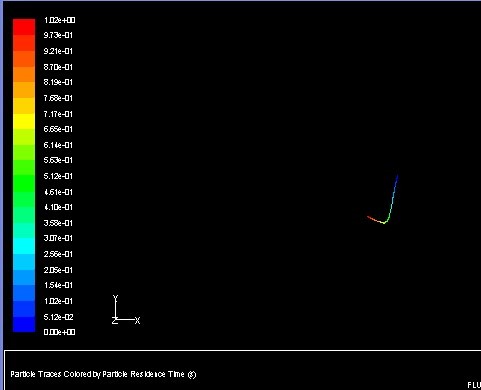Click the 5.12e-02 legend label
Viewport: 481px width, 390px height.
click(x=59, y=317)
